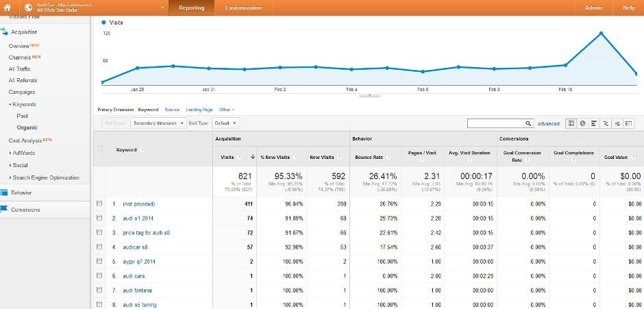Expand the Social section
644x309 pixels.
point(10,165)
